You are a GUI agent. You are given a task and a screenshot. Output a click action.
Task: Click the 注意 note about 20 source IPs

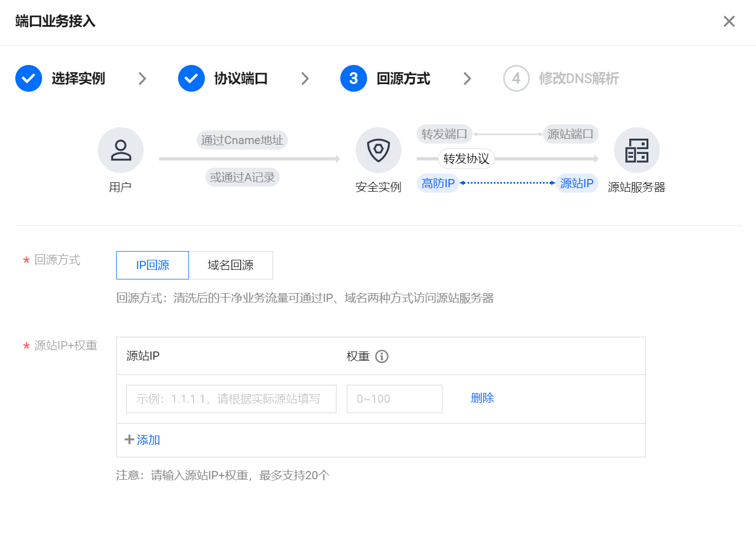click(223, 475)
